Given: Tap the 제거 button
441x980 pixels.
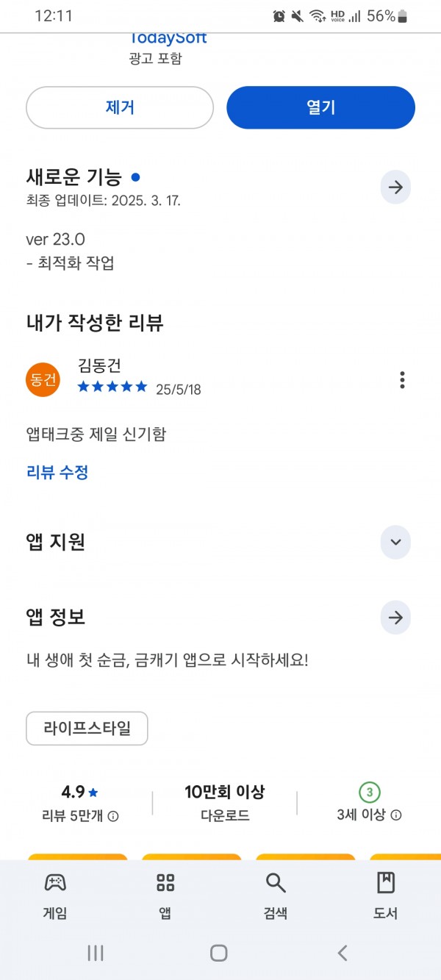Looking at the screenshot, I should tap(120, 107).
